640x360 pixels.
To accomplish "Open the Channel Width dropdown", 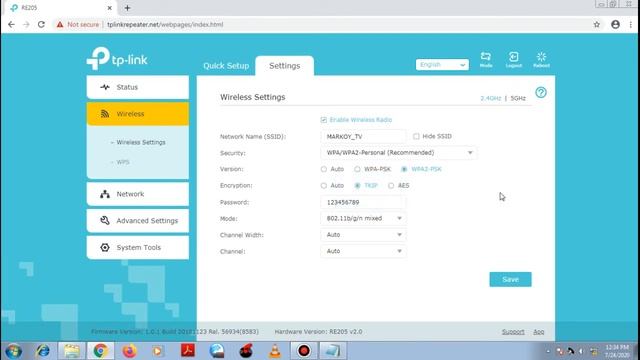I will point(363,235).
